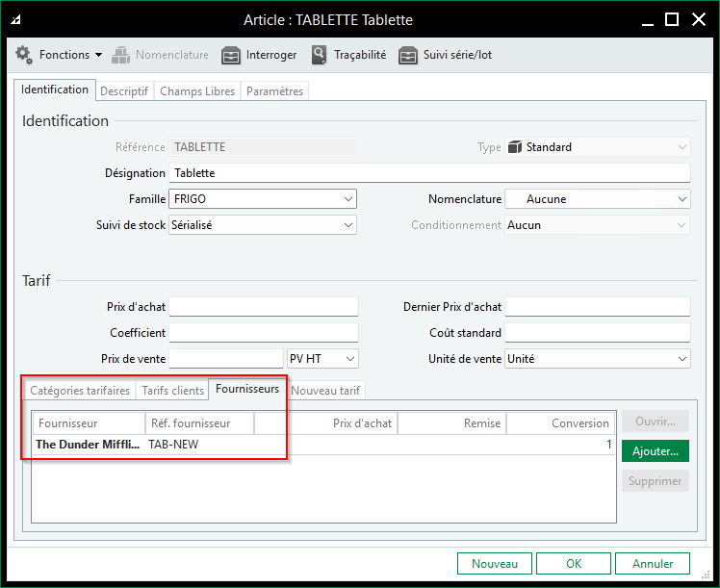Click the Dernier Prix d'achat field

pos(598,307)
